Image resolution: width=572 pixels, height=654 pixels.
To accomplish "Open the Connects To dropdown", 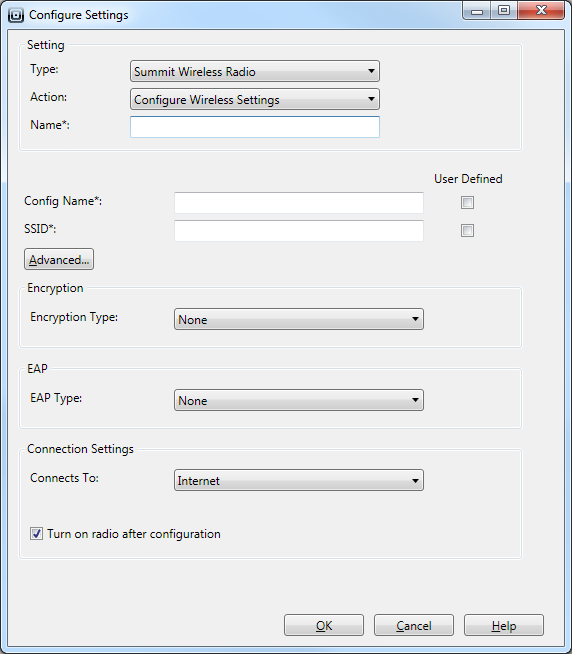I will point(299,480).
